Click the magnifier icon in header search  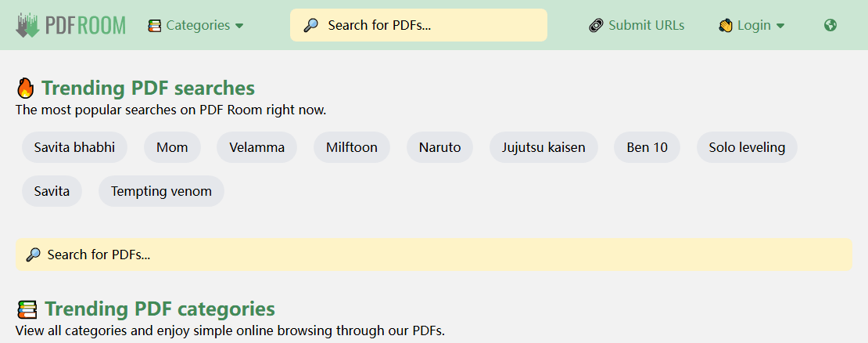(x=311, y=25)
